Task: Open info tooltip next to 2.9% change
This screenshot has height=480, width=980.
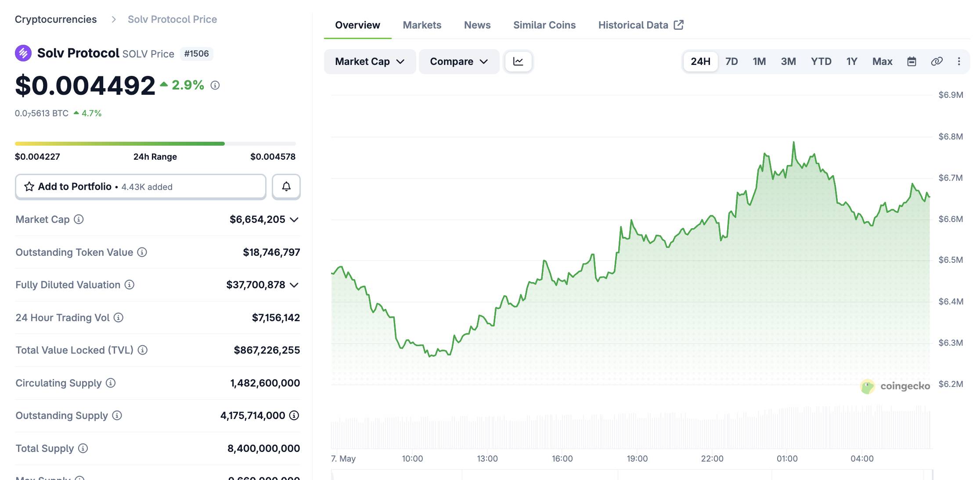Action: tap(215, 85)
